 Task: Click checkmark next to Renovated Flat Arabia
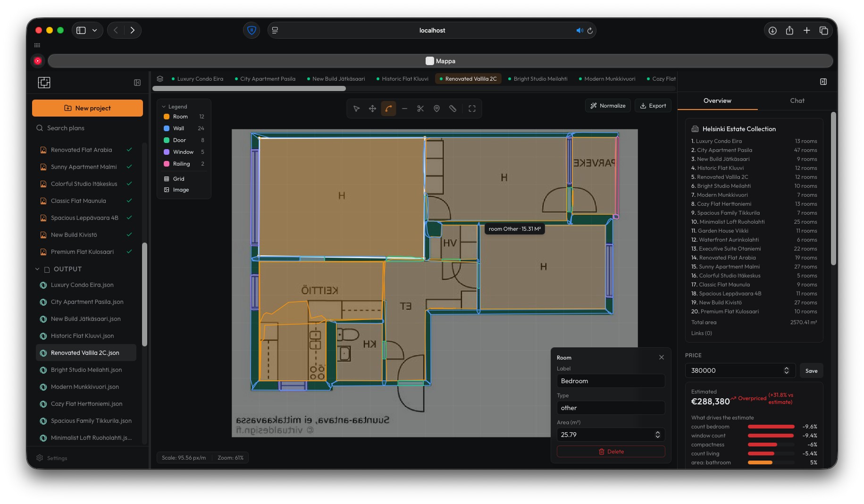point(129,150)
